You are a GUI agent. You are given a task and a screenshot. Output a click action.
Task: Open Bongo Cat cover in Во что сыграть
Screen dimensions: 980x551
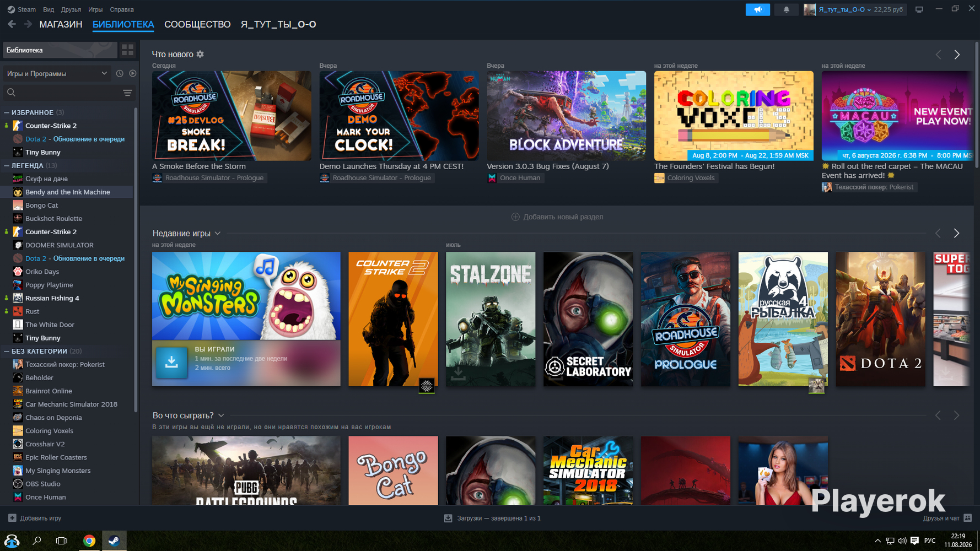[393, 471]
